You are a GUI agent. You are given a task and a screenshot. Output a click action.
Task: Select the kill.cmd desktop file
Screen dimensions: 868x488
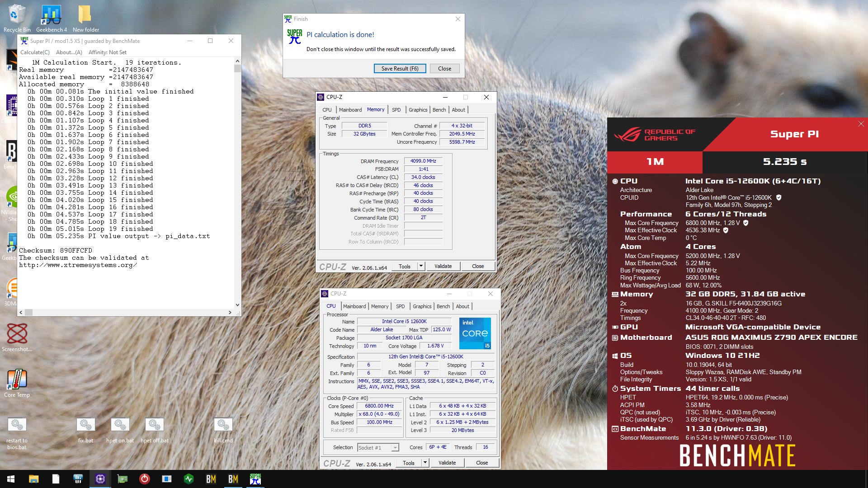223,430
